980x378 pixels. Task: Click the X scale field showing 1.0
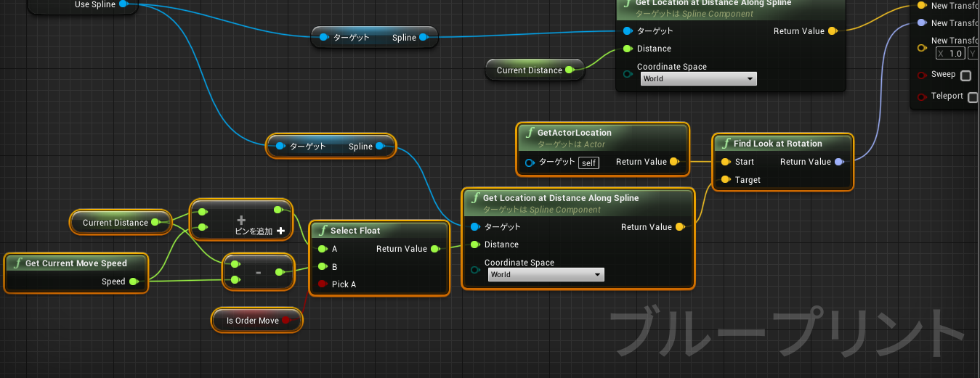[950, 54]
